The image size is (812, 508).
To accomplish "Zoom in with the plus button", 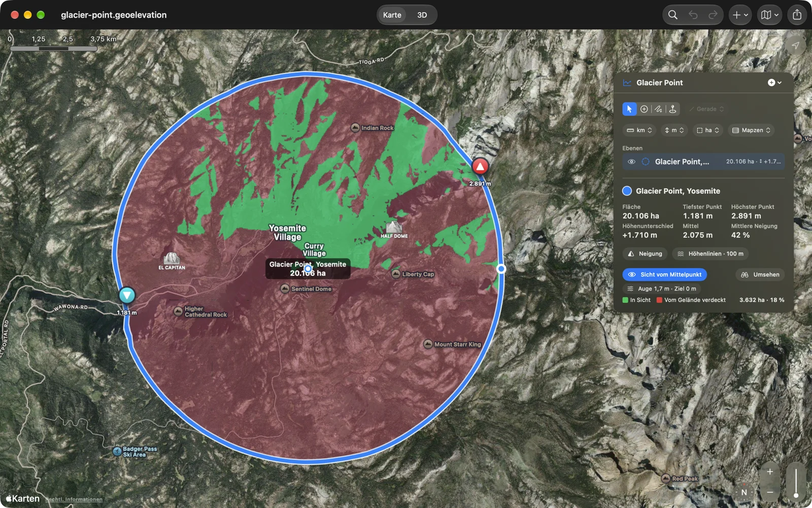I will (x=770, y=472).
